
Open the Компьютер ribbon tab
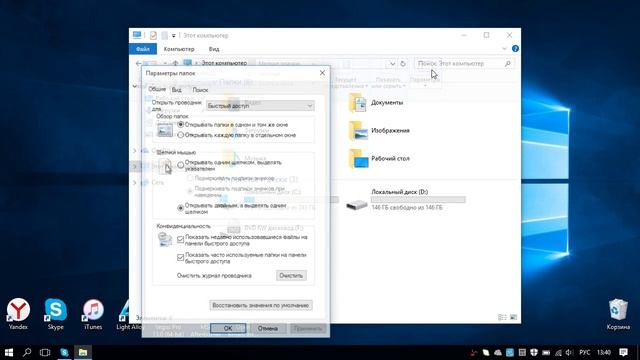(x=179, y=49)
